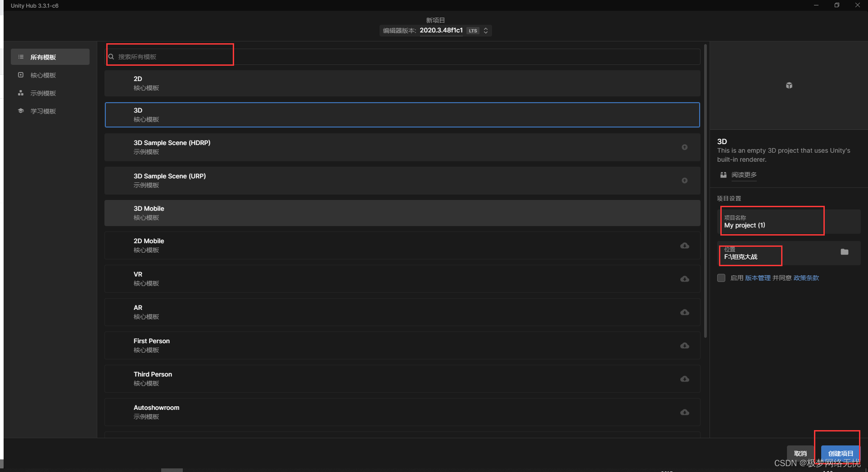
Task: Open the 阅读更多 link
Action: 744,175
